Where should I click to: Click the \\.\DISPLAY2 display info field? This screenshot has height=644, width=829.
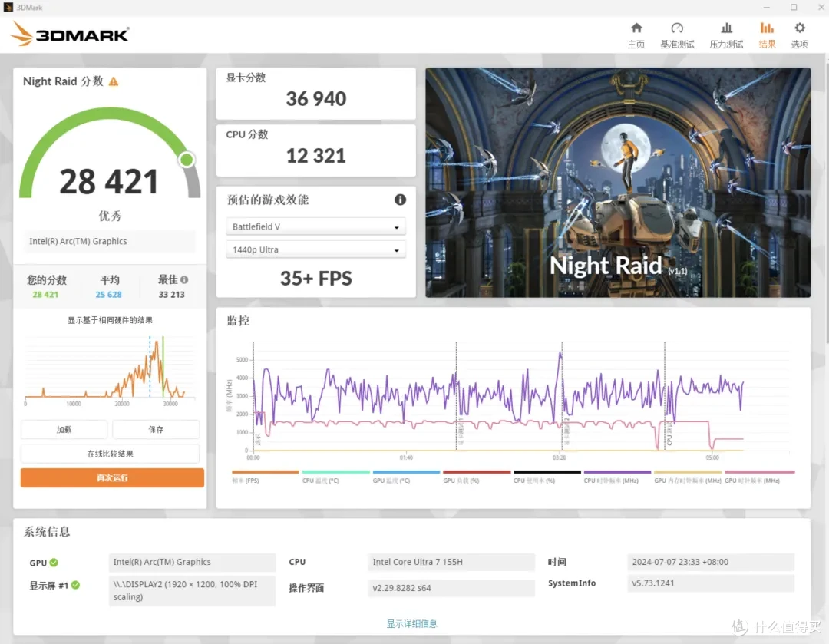click(192, 590)
